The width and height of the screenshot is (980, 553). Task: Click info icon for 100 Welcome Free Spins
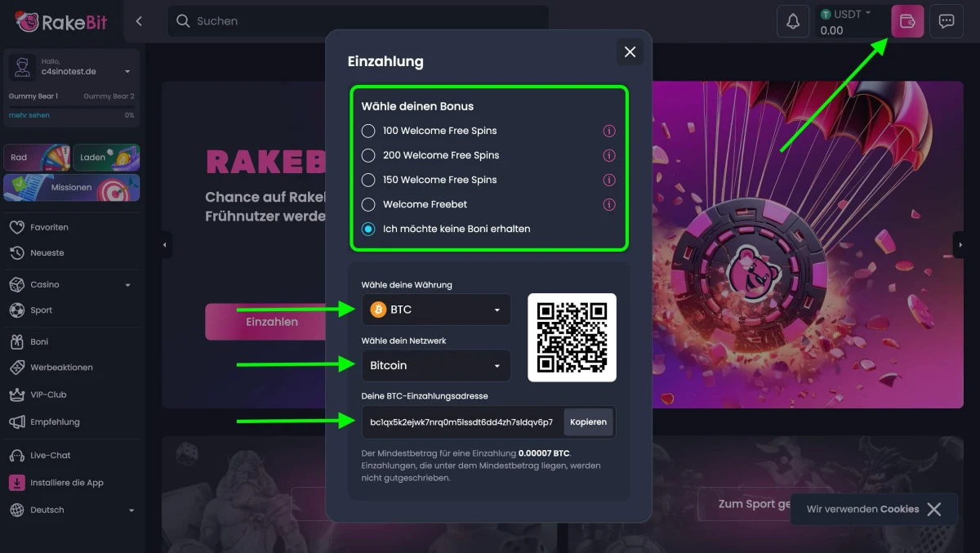608,131
